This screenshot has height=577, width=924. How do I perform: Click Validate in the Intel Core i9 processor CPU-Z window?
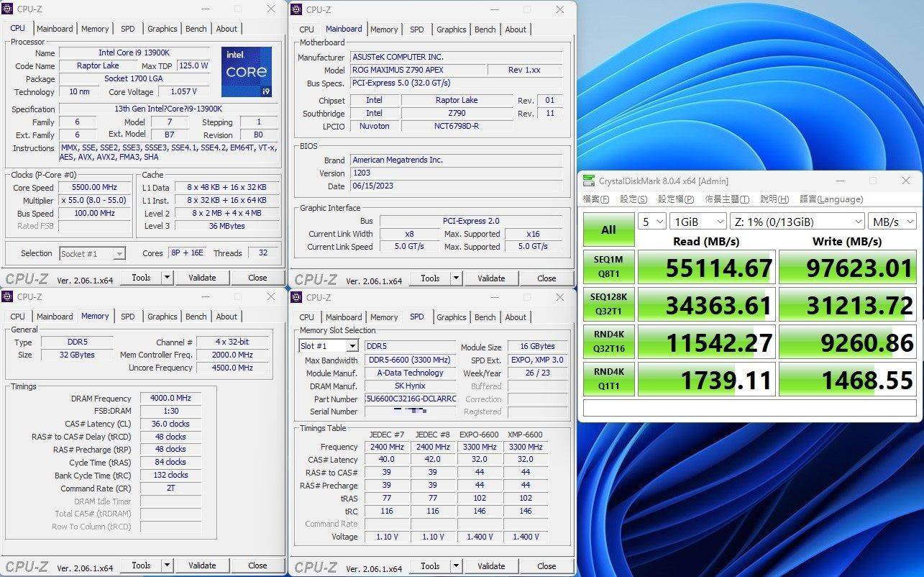coord(202,278)
